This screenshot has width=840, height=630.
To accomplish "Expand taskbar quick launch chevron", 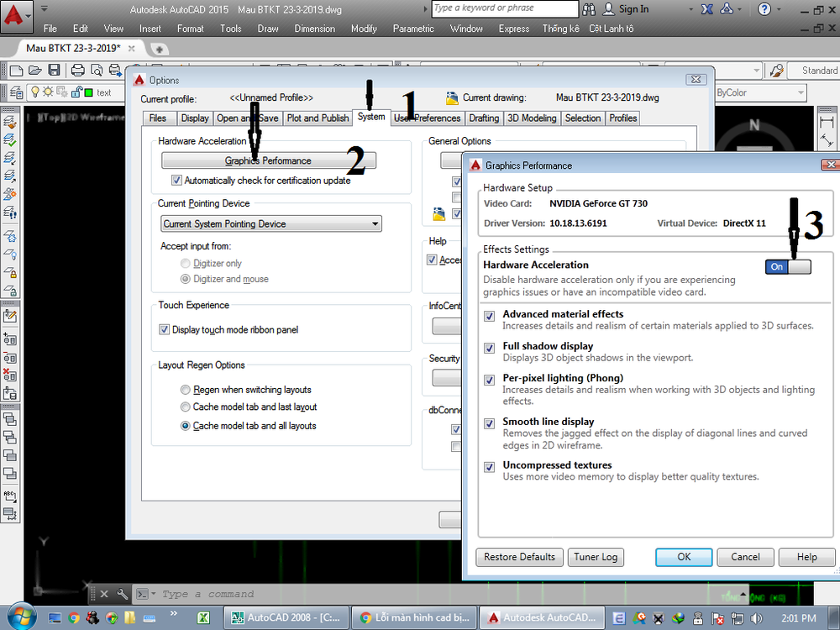I will 174,613.
